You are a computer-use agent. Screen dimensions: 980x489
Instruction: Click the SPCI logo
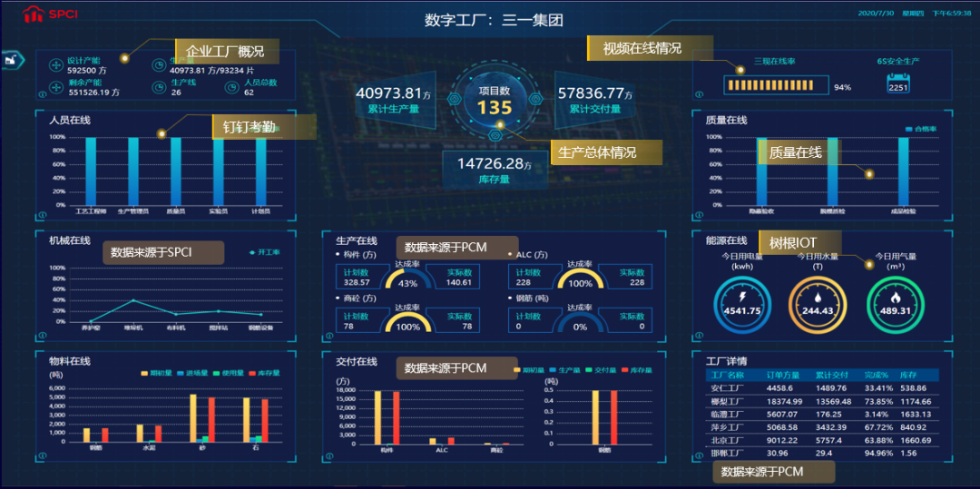pyautogui.click(x=49, y=14)
